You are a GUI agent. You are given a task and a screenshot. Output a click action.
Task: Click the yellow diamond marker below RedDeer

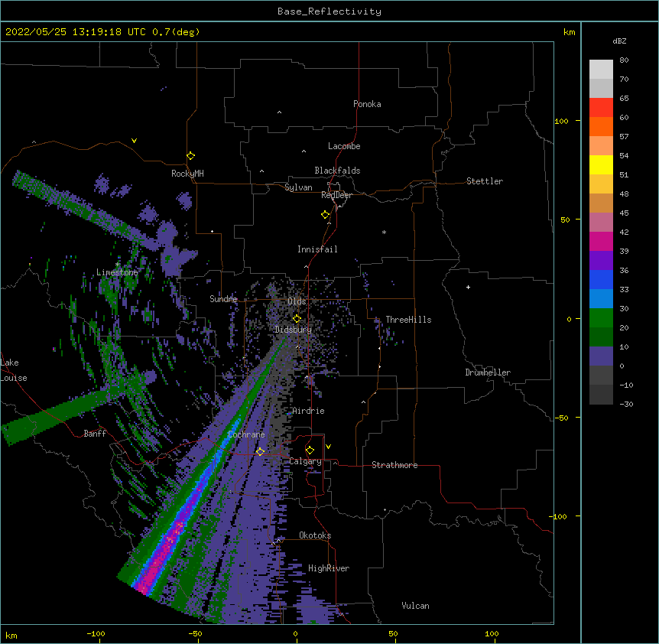pos(326,215)
